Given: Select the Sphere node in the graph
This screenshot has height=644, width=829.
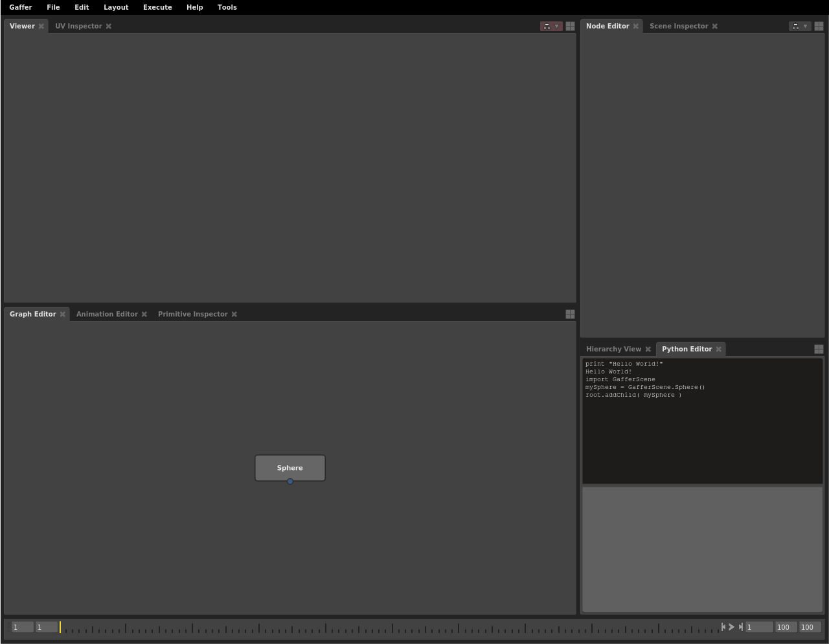Looking at the screenshot, I should [290, 468].
